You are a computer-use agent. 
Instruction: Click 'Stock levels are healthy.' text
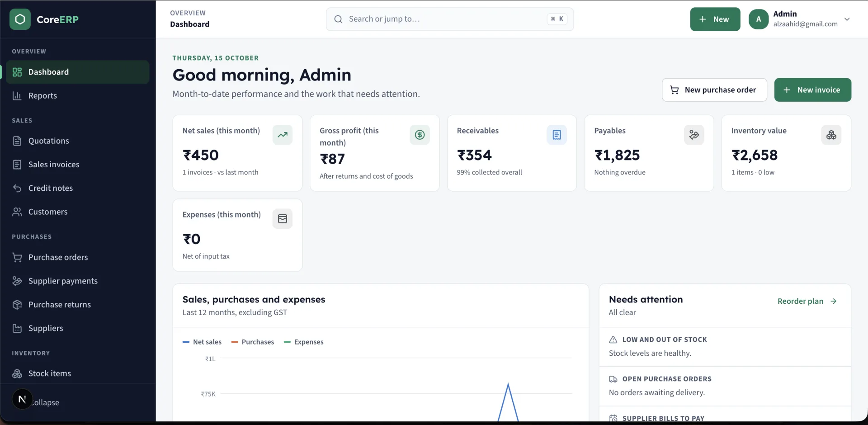tap(650, 353)
